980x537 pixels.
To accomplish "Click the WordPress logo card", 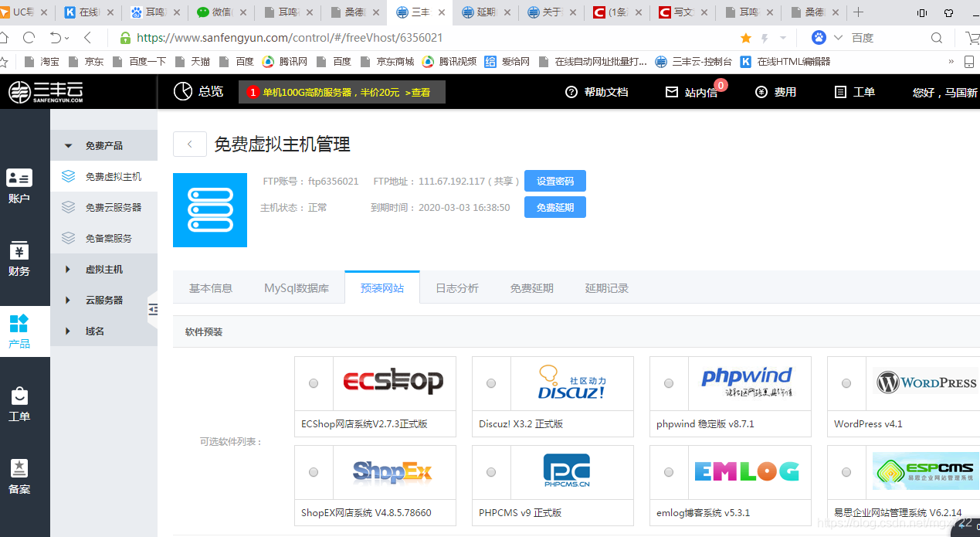I will (x=923, y=382).
